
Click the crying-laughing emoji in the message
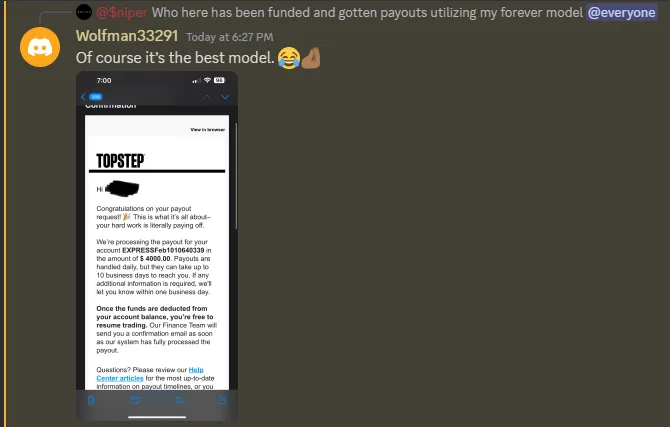(288, 58)
